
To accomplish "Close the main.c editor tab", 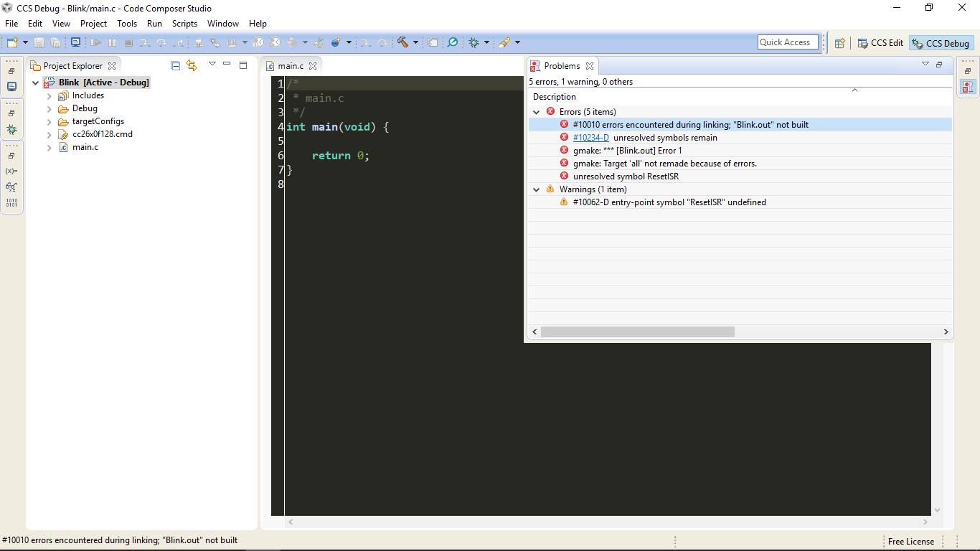I will [x=313, y=66].
